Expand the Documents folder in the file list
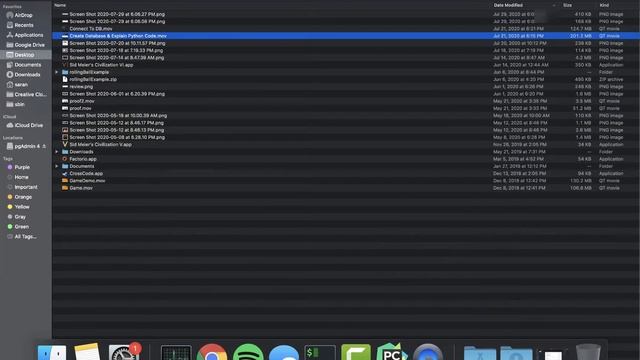This screenshot has height=360, width=640. [x=57, y=166]
